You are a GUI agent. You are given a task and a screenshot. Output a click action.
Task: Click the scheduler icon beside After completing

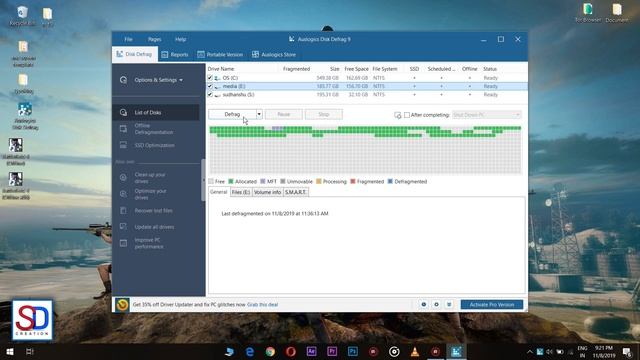coord(398,115)
